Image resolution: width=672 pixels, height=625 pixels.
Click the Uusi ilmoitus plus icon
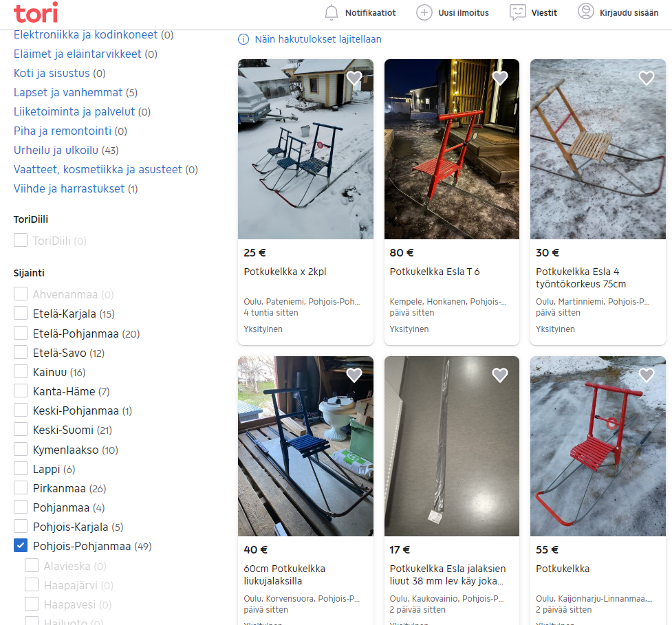tap(424, 12)
